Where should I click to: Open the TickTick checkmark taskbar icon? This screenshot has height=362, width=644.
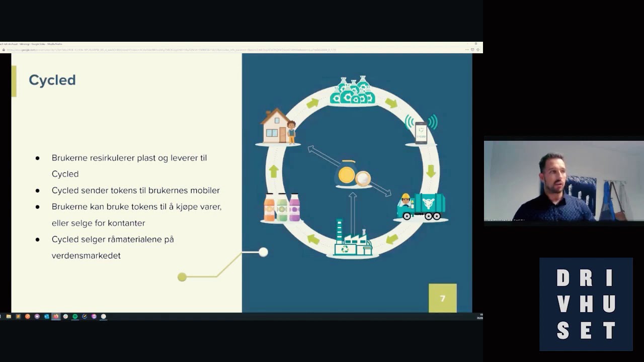point(85,316)
